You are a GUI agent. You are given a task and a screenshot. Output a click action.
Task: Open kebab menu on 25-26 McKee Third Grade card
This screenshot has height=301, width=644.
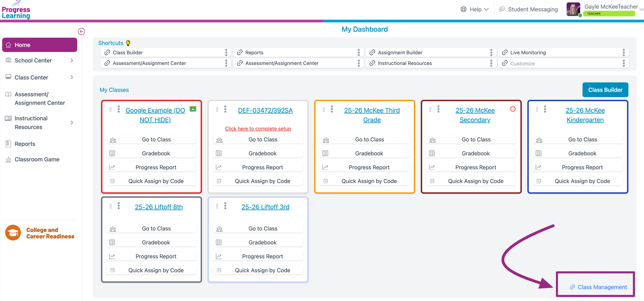point(332,109)
